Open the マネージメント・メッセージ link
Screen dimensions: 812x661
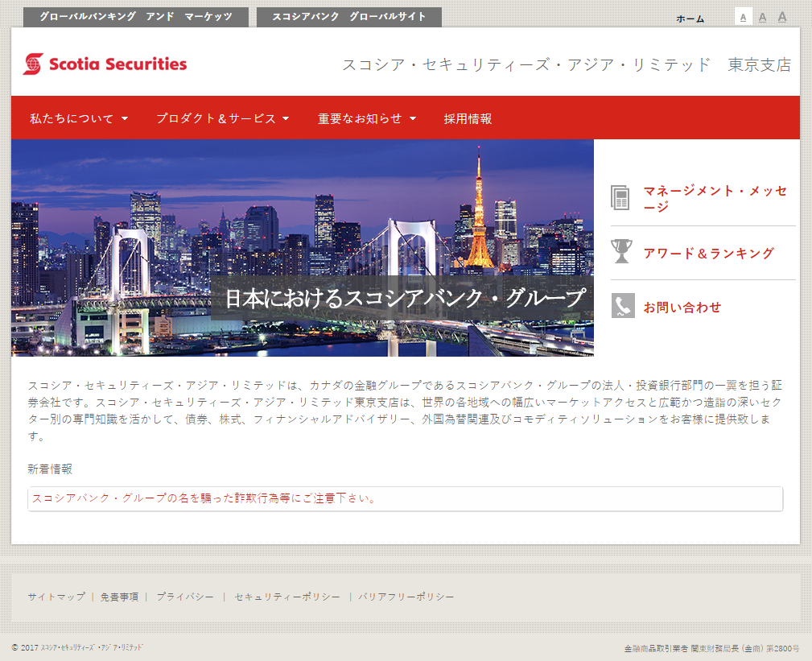point(715,198)
